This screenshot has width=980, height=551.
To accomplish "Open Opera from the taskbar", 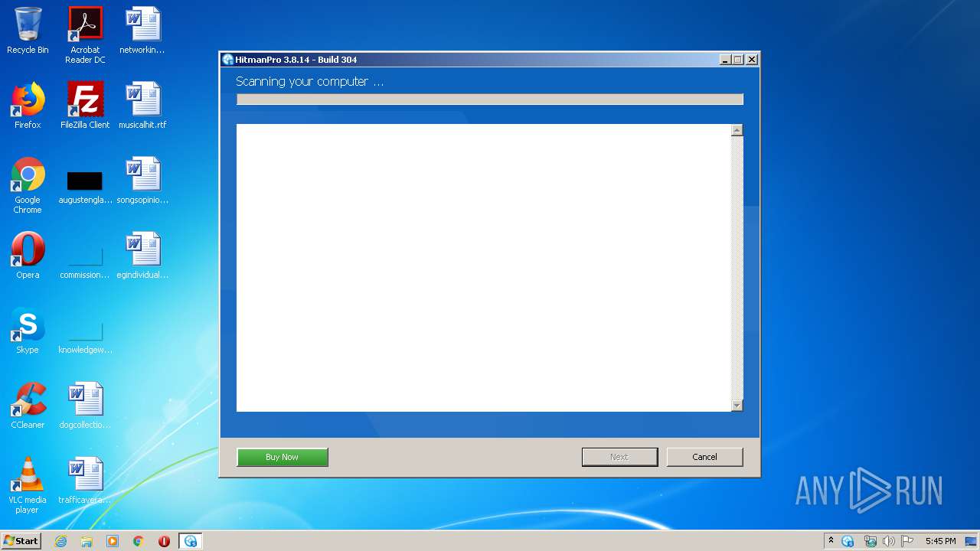I will click(164, 541).
